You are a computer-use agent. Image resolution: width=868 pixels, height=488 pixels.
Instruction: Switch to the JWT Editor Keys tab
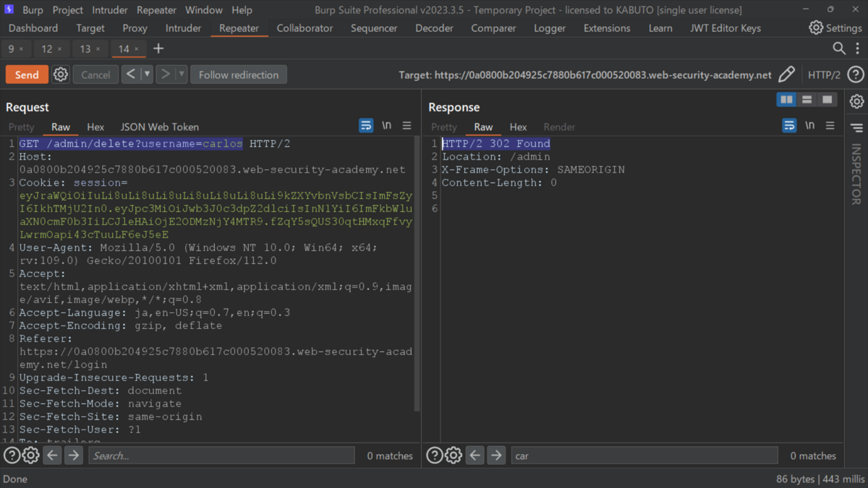pos(726,28)
